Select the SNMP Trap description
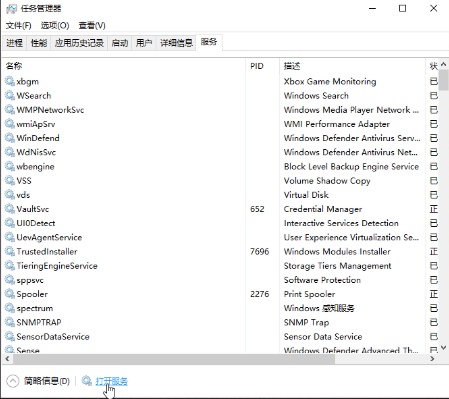 pyautogui.click(x=306, y=322)
